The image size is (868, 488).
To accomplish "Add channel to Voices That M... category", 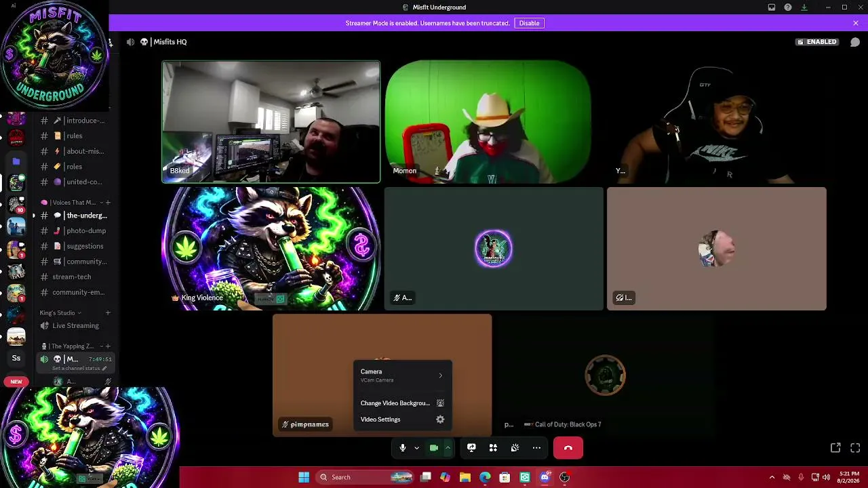I will [x=108, y=203].
